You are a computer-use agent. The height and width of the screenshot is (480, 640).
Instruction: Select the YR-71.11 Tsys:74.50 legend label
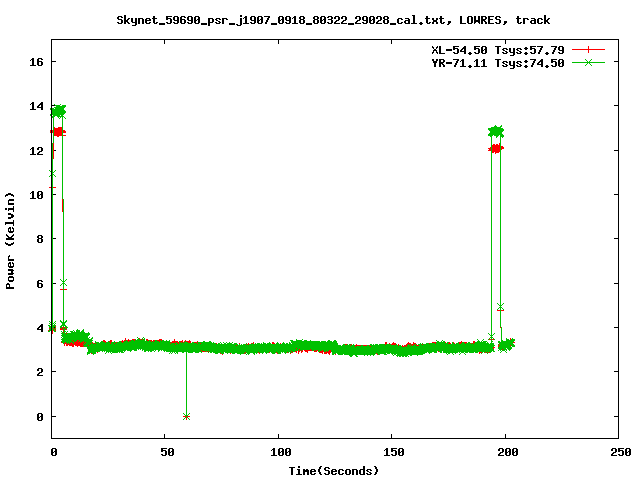[498, 63]
